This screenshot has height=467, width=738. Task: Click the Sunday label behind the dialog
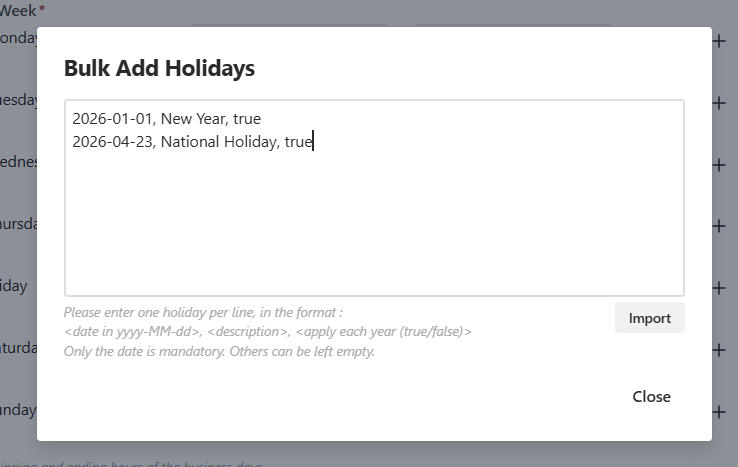17,410
